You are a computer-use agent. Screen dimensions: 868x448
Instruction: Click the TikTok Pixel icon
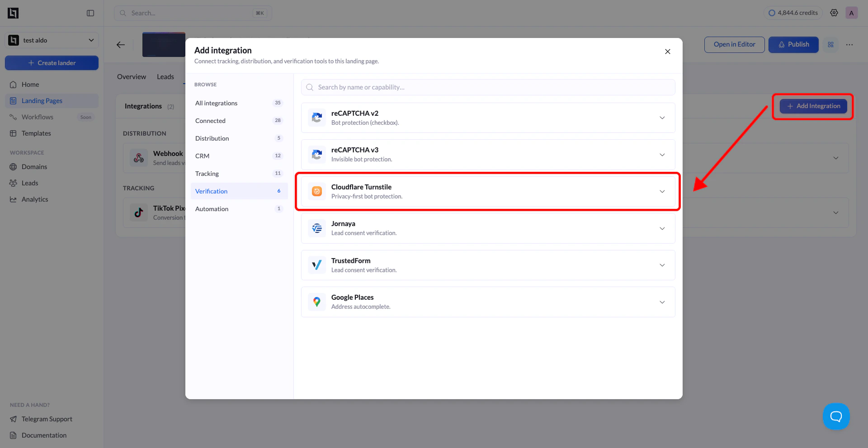(x=139, y=212)
